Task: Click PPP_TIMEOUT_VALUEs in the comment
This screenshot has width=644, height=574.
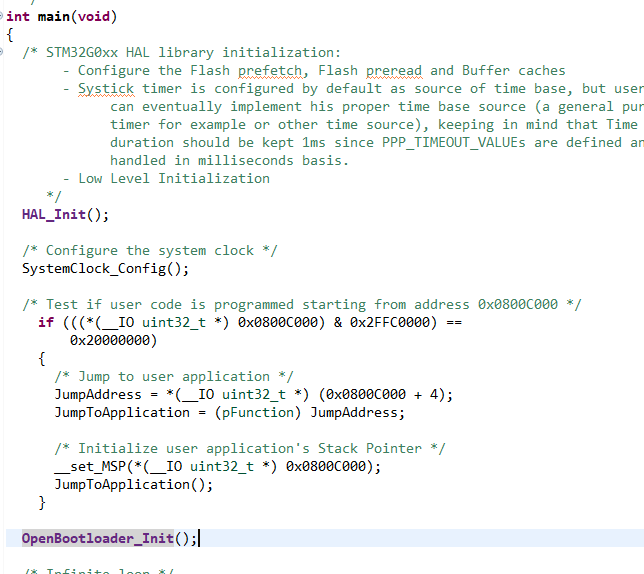Action: tap(454, 142)
